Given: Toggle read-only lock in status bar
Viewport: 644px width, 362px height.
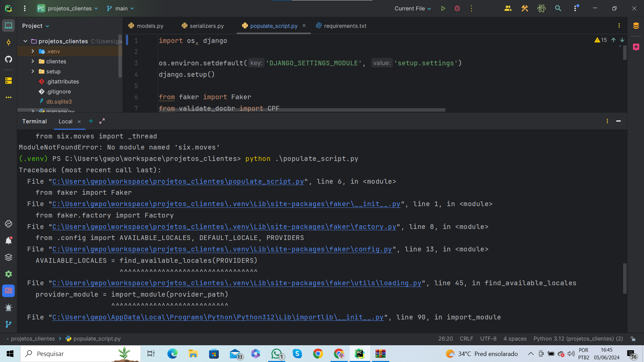Looking at the screenshot, I should click(x=633, y=339).
